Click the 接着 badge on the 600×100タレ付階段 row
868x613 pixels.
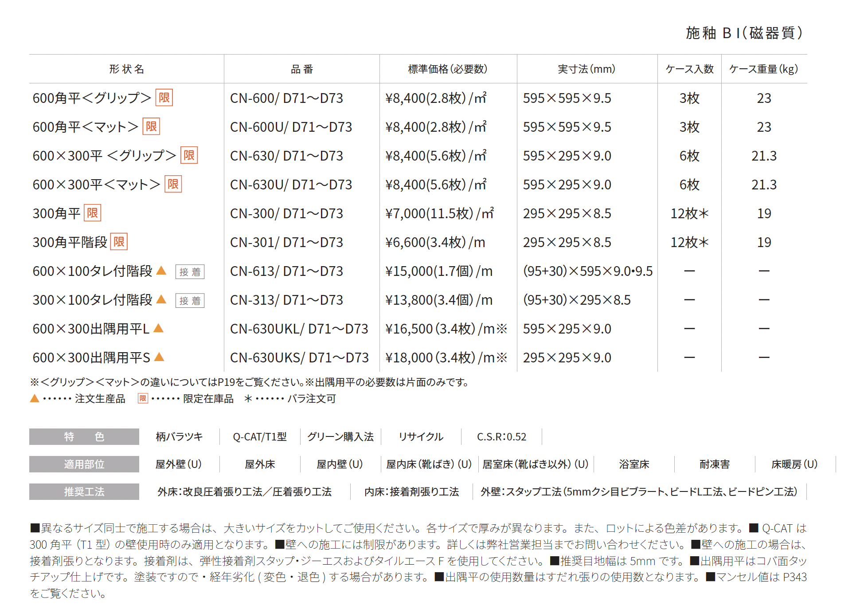click(190, 272)
